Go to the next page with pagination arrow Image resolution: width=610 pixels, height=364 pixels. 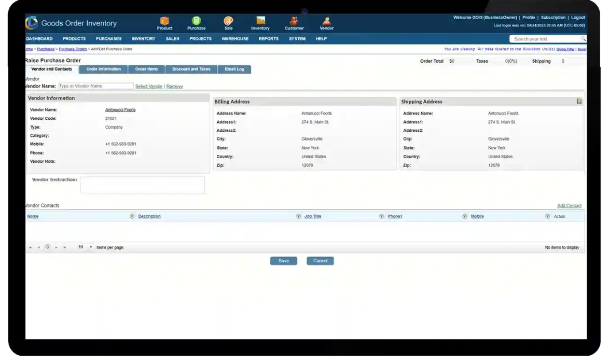click(x=56, y=247)
